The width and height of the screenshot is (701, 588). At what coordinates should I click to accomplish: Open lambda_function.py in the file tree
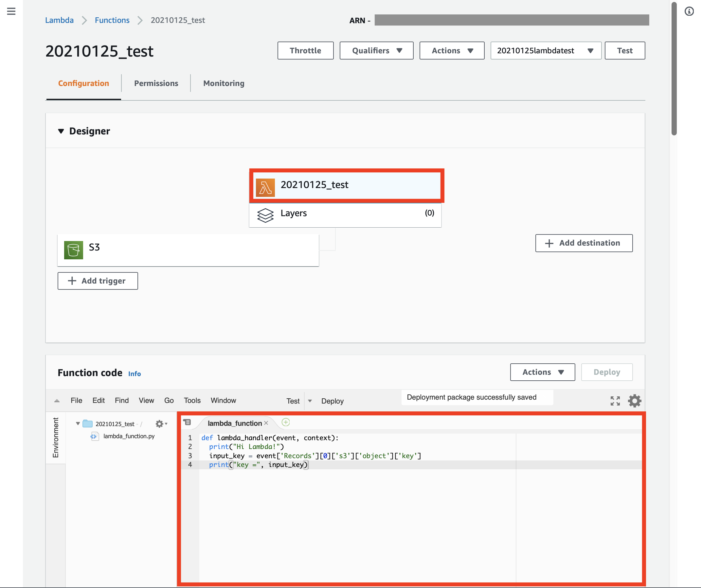pos(129,436)
